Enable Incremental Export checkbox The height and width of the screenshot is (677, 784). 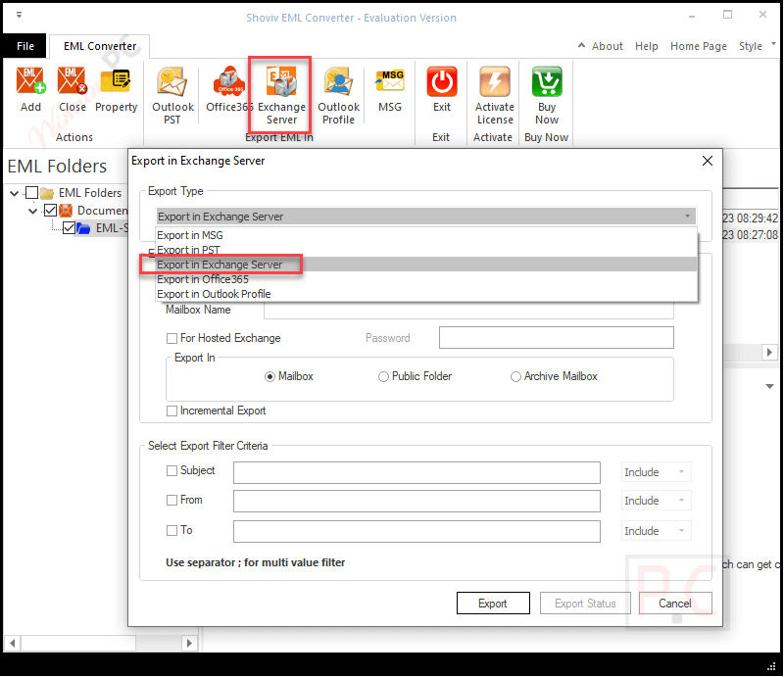172,411
